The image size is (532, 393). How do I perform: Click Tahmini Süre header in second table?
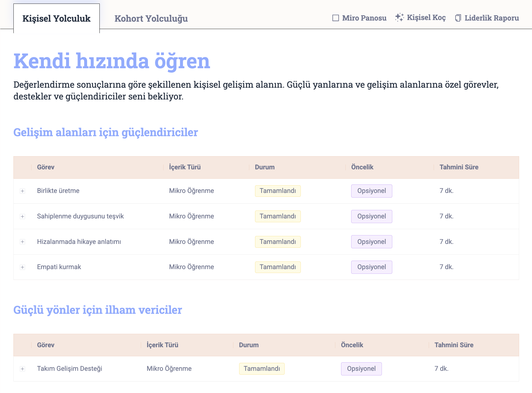coord(454,345)
